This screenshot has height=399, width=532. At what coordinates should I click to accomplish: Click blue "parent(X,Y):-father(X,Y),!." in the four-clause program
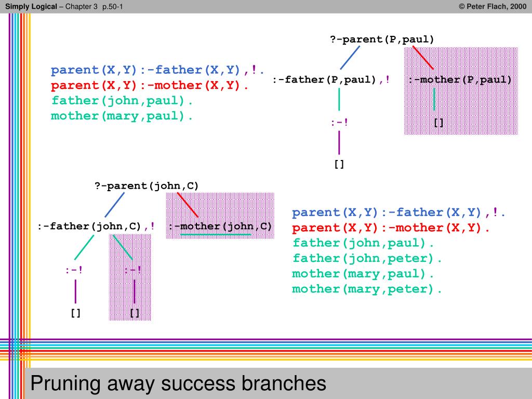coord(157,70)
